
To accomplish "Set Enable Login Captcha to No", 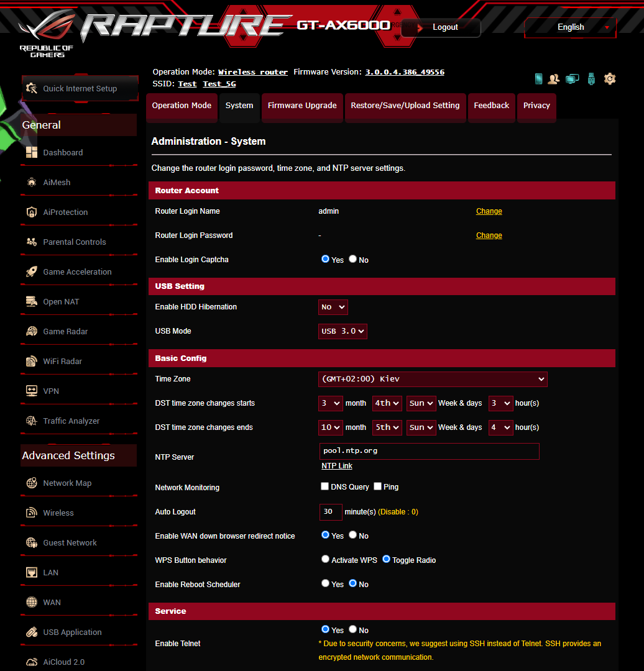I will tap(353, 259).
